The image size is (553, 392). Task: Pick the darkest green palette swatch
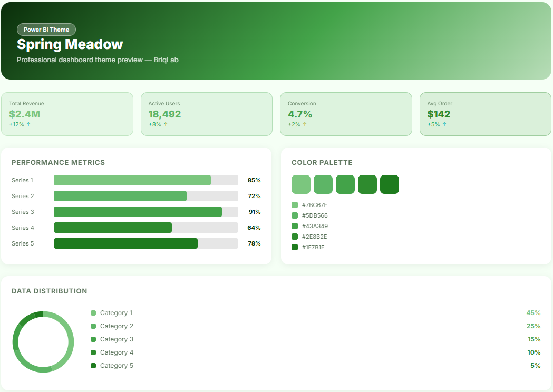pos(390,184)
